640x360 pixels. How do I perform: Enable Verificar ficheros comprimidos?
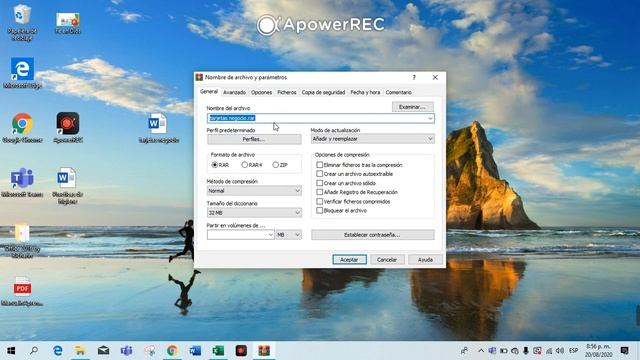coord(320,201)
